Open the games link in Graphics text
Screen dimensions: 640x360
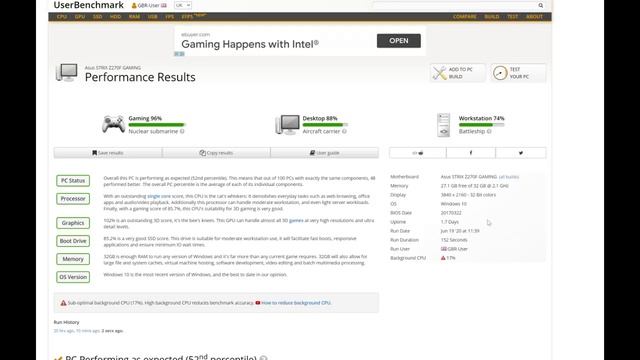click(x=296, y=220)
